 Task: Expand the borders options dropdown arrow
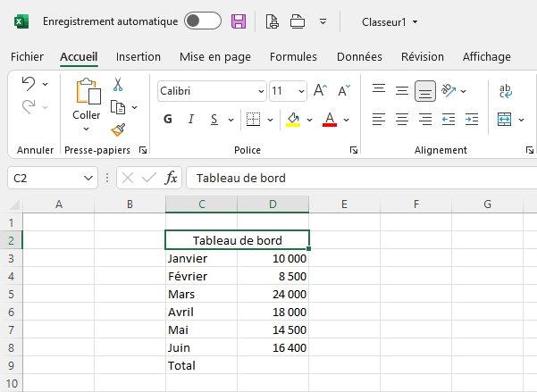tap(270, 120)
